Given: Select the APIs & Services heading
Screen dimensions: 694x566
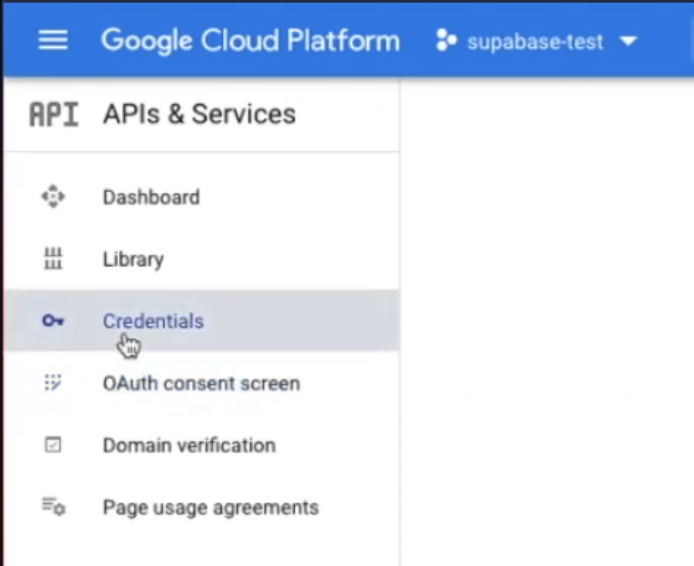Looking at the screenshot, I should pyautogui.click(x=199, y=114).
